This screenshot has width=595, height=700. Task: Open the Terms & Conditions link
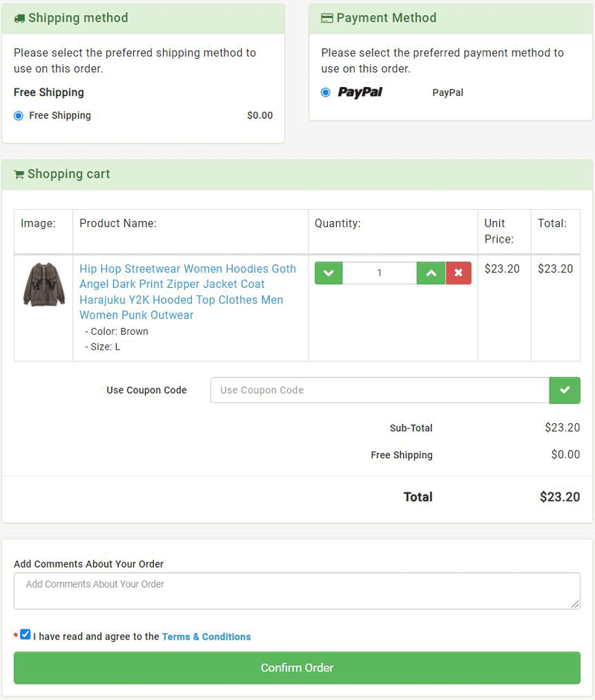click(206, 637)
